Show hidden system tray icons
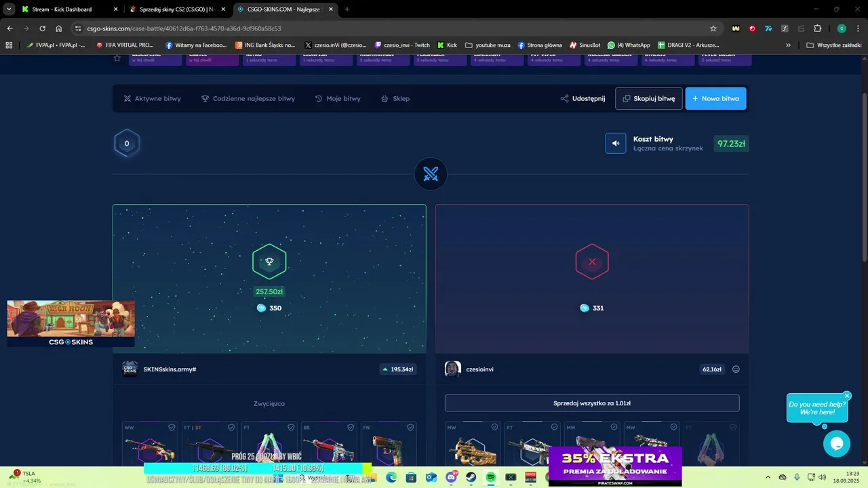The width and height of the screenshot is (868, 488). tap(768, 477)
